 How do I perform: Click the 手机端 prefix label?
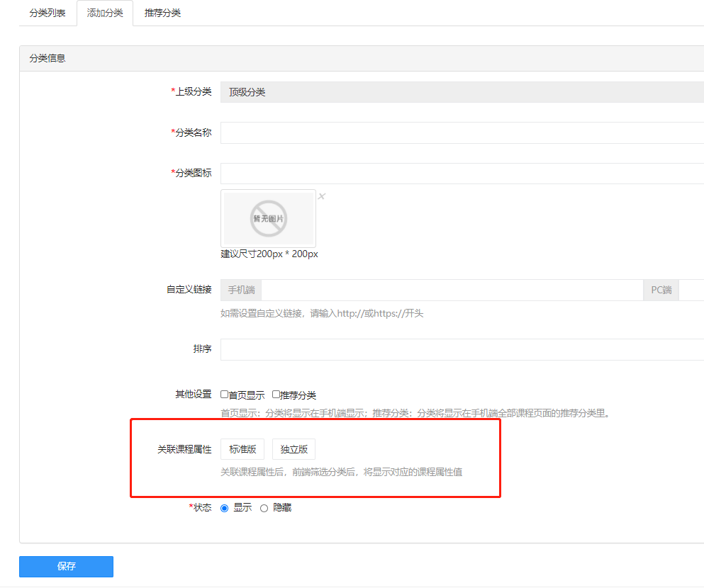click(241, 290)
